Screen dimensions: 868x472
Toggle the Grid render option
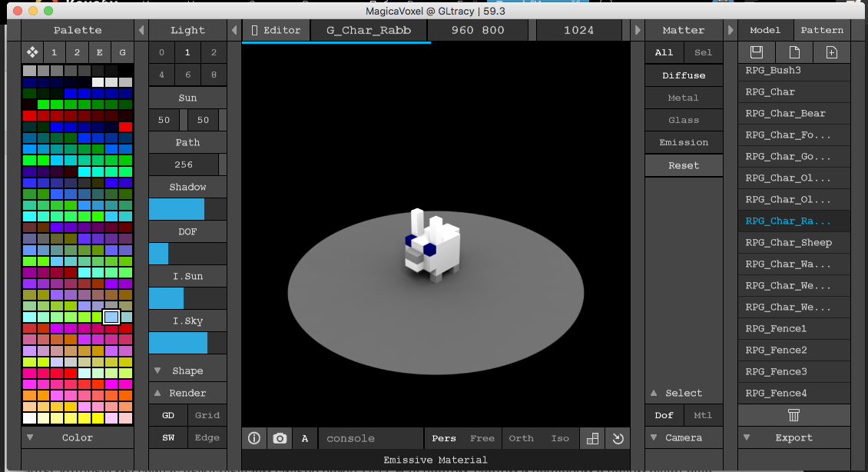(x=207, y=415)
